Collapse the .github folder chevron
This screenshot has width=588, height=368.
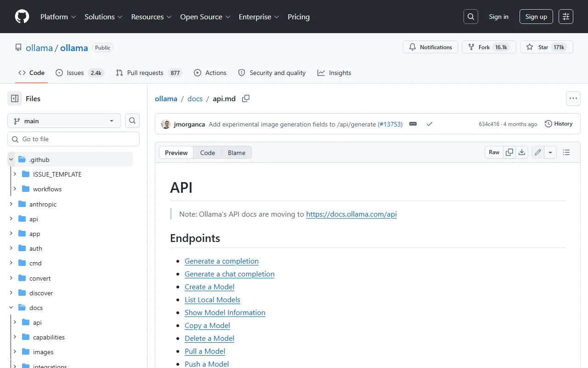pos(11,160)
